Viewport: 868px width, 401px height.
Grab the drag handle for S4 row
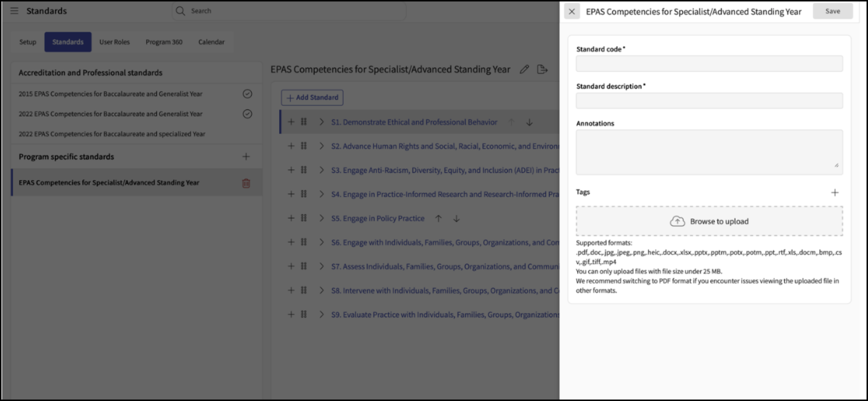coord(304,194)
